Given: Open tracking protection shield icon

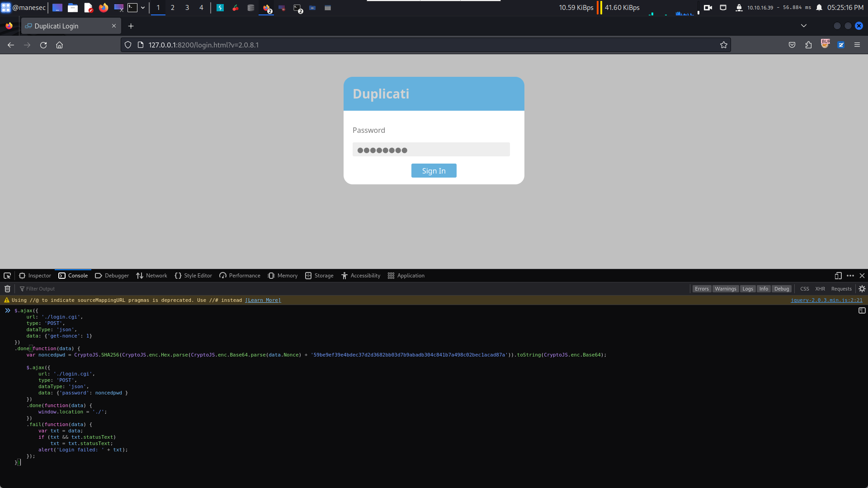Looking at the screenshot, I should pyautogui.click(x=128, y=45).
